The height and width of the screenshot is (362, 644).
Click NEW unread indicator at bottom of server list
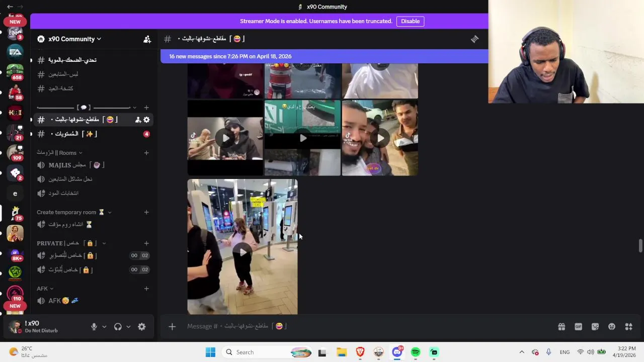click(x=15, y=306)
